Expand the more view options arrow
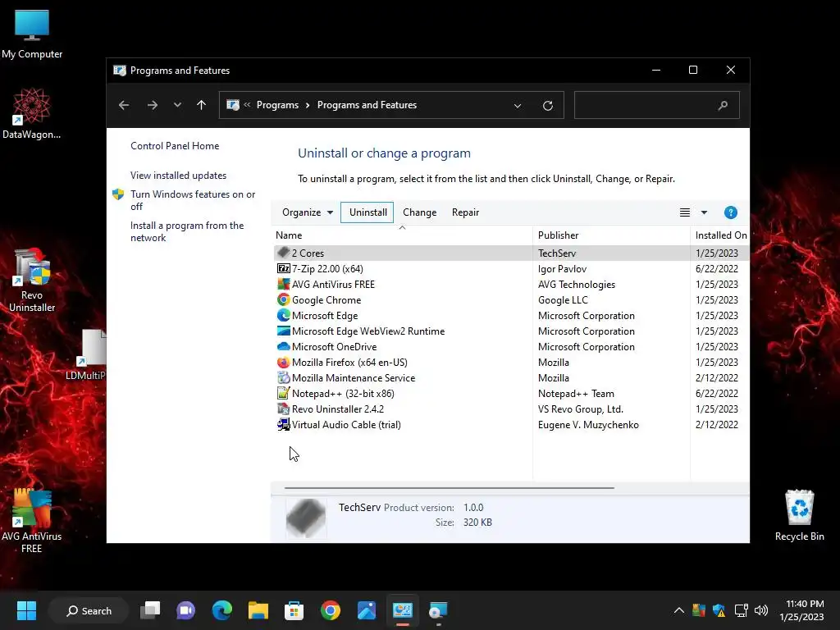 [704, 212]
